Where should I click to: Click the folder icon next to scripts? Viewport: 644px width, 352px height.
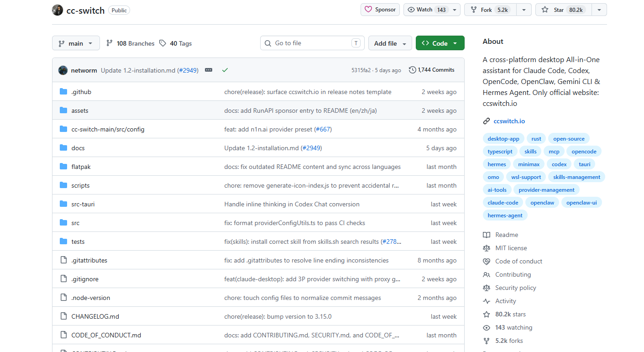[x=63, y=185]
